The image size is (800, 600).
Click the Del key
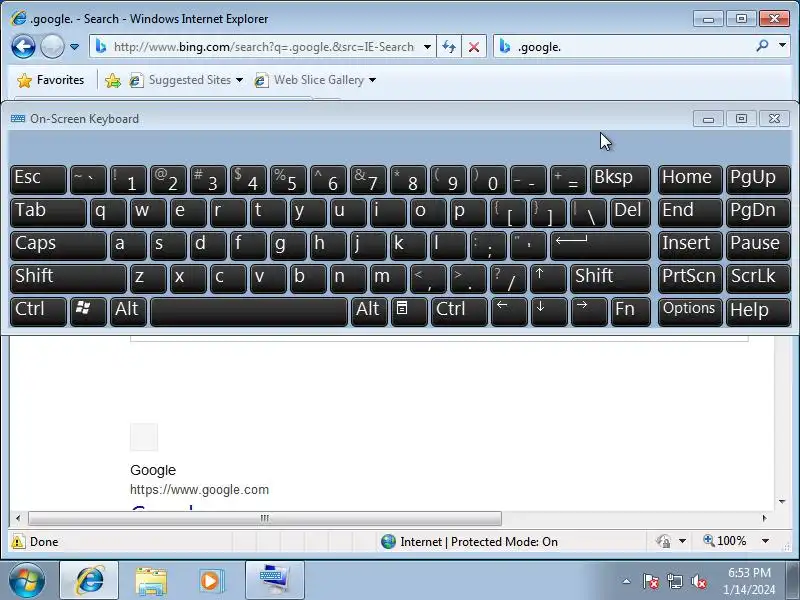(x=630, y=212)
